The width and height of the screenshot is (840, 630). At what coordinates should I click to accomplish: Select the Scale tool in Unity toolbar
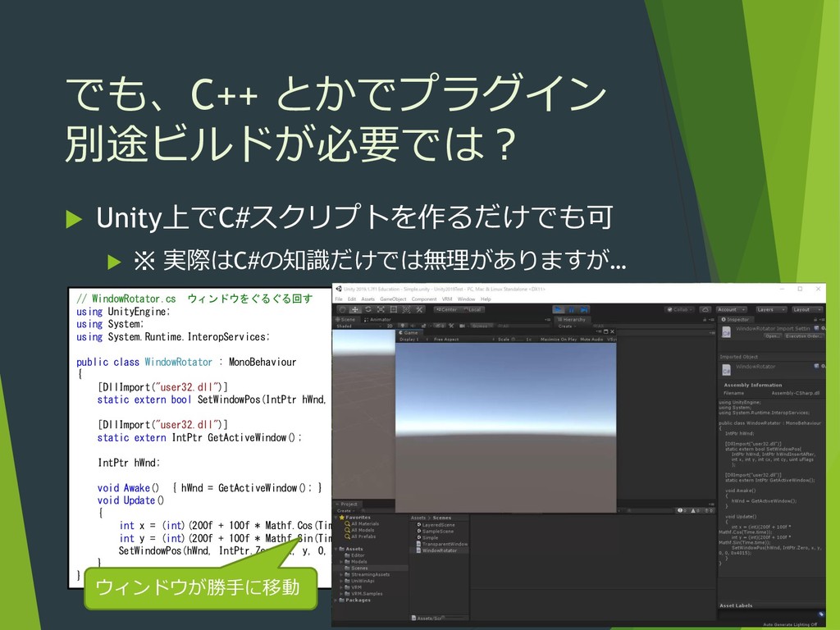tap(381, 309)
